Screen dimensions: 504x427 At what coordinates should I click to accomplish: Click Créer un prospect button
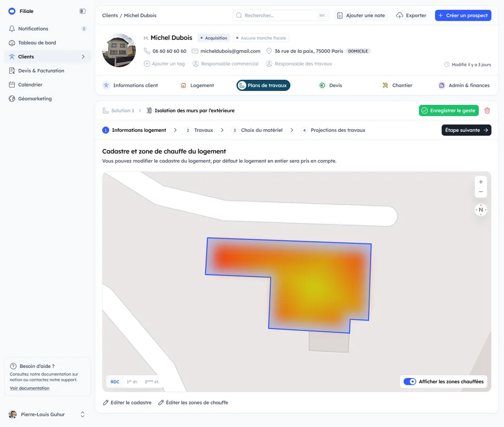coord(463,15)
